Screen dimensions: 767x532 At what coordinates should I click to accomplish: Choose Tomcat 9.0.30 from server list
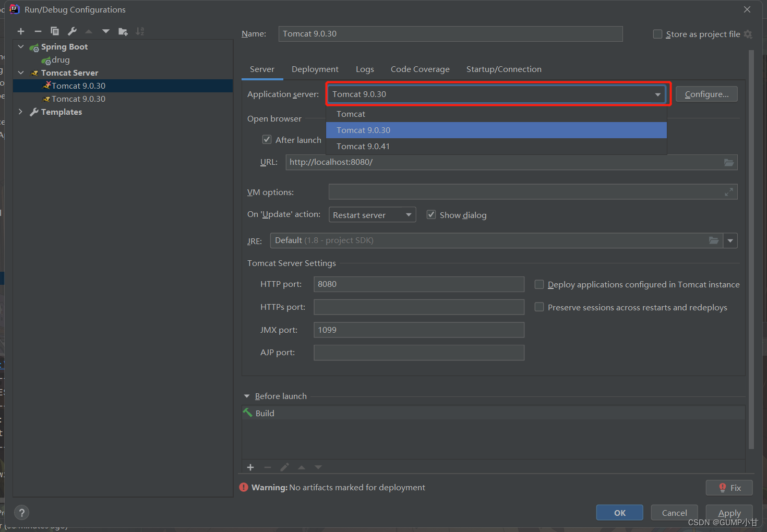[x=496, y=130]
